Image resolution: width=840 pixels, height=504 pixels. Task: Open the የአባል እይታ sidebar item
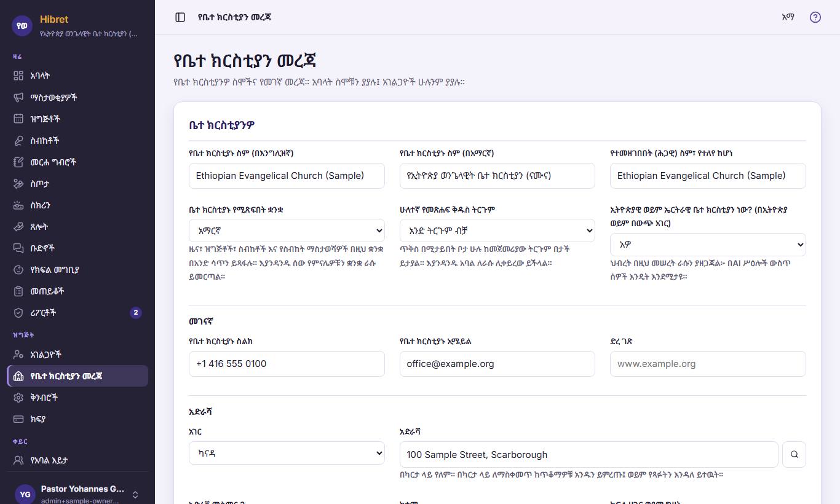pos(77,460)
